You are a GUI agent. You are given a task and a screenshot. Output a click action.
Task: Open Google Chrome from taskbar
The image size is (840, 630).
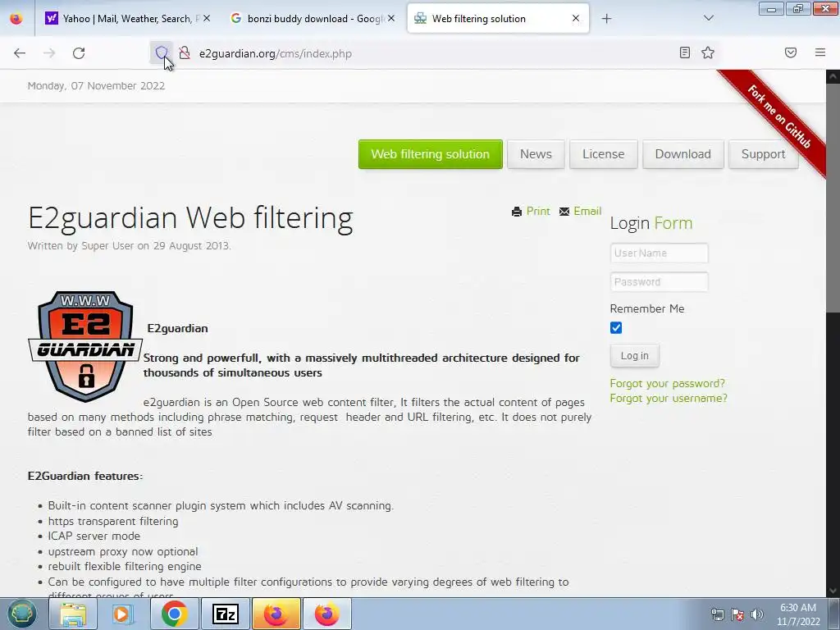174,614
